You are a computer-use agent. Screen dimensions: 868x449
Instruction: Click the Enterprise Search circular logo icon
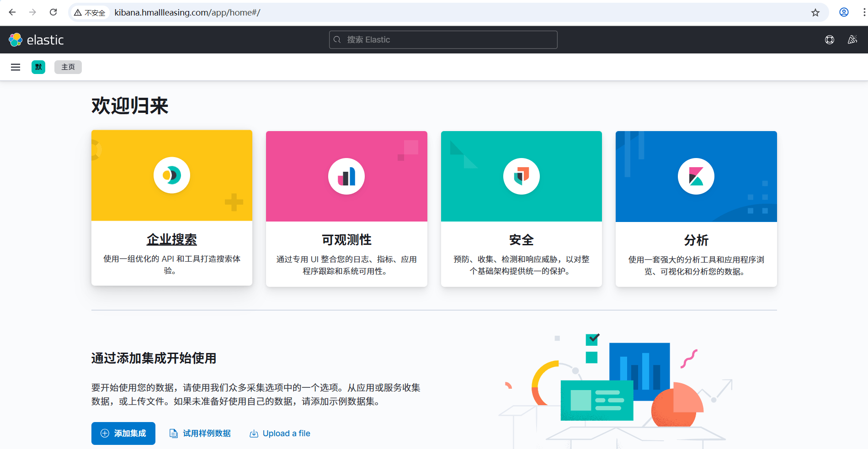point(172,175)
